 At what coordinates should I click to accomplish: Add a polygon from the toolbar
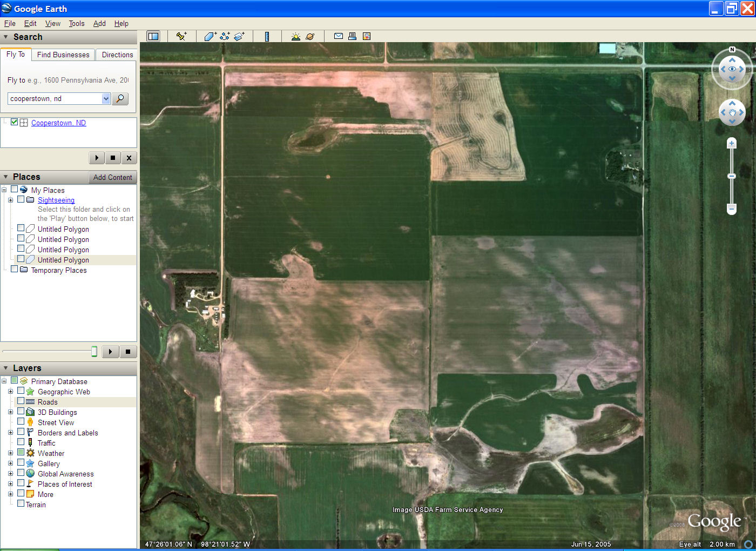210,36
